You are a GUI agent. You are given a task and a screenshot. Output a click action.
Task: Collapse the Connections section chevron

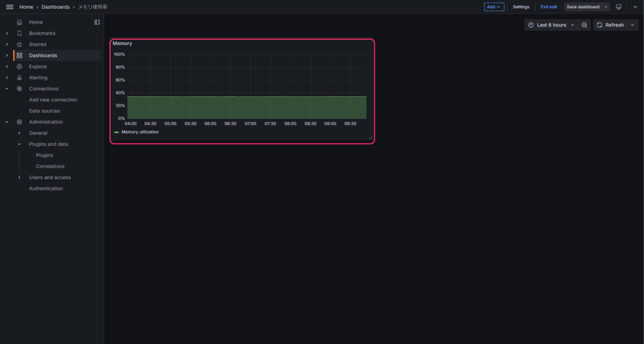coord(7,89)
